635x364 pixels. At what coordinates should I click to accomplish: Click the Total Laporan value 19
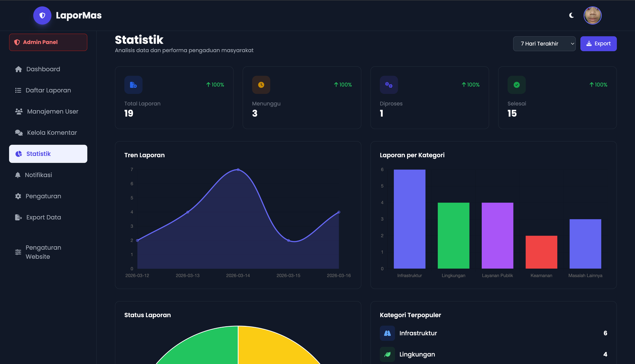(129, 114)
